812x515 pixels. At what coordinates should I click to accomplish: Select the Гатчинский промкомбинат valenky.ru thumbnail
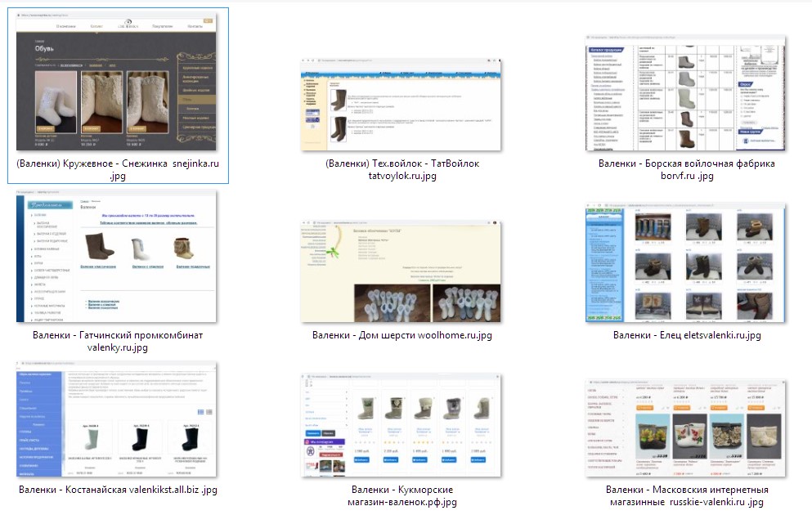pyautogui.click(x=116, y=256)
